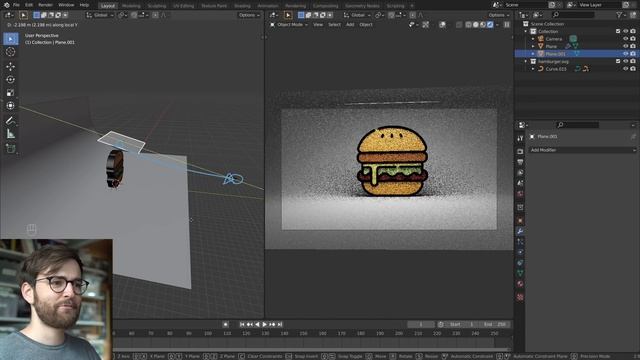This screenshot has width=640, height=360.
Task: Open the File menu
Action: 16,5
